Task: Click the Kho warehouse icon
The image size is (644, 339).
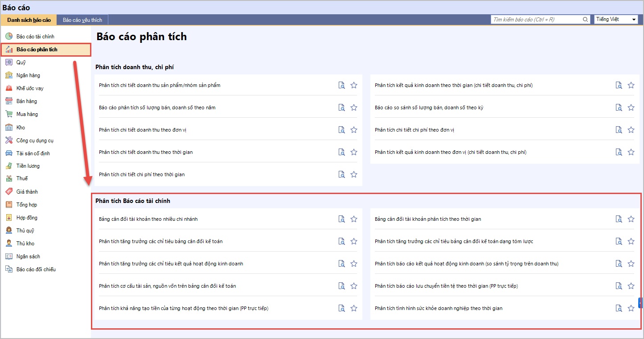Action: tap(9, 128)
